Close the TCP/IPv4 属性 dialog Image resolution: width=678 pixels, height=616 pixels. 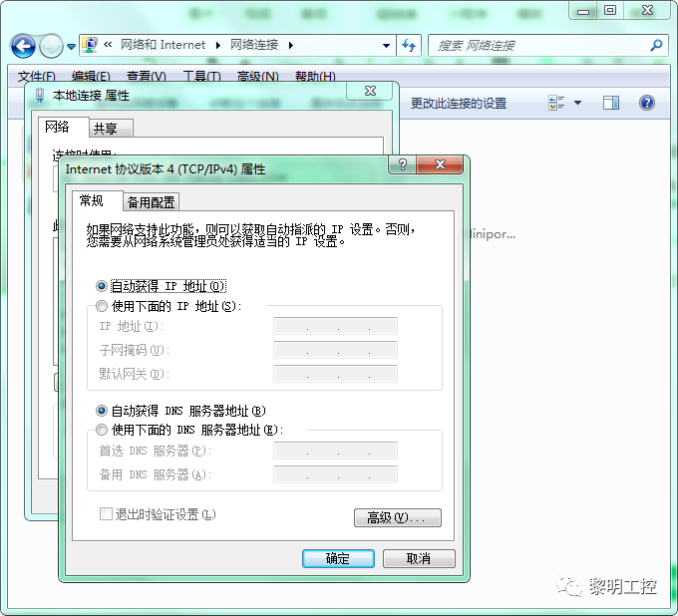(x=440, y=164)
